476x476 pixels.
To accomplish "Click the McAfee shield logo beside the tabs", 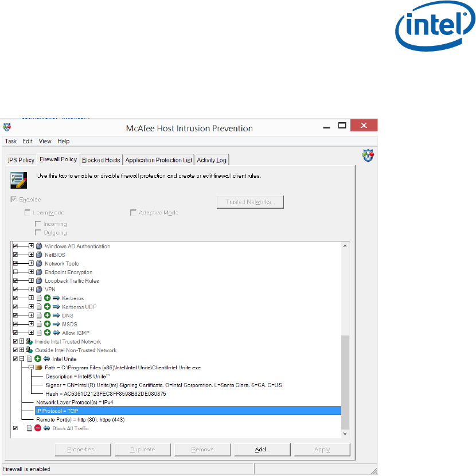I will point(368,155).
